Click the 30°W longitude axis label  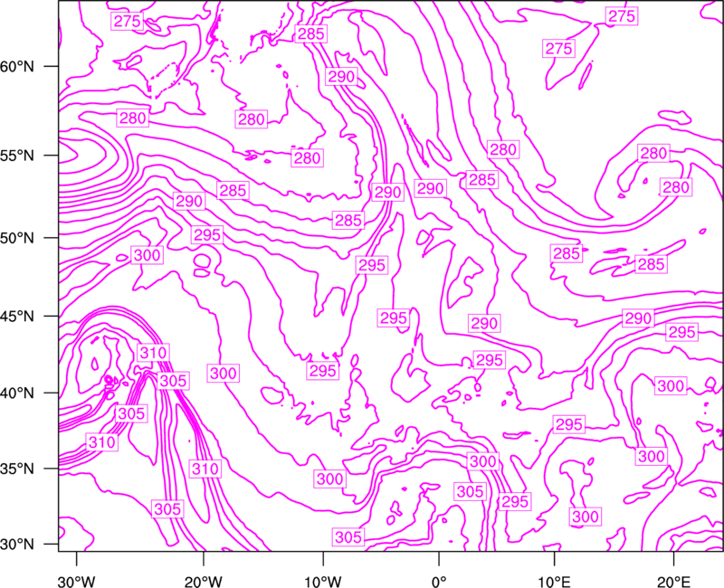[77, 582]
